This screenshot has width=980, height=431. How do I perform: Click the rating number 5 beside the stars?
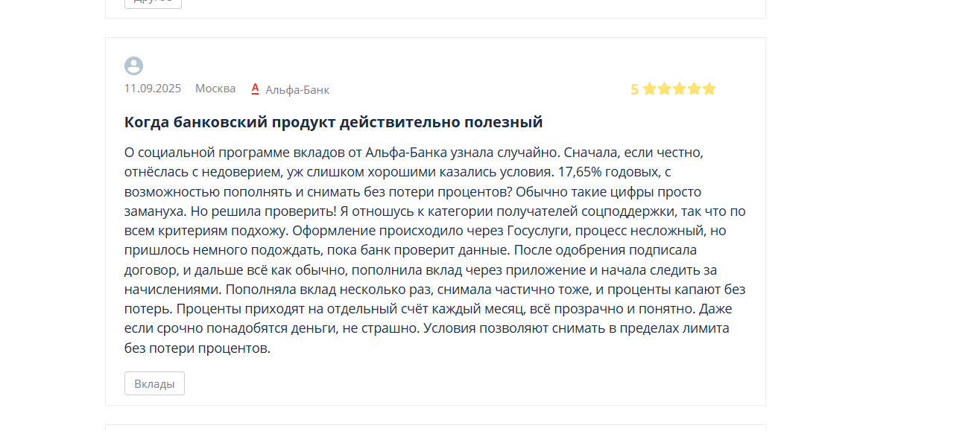635,89
